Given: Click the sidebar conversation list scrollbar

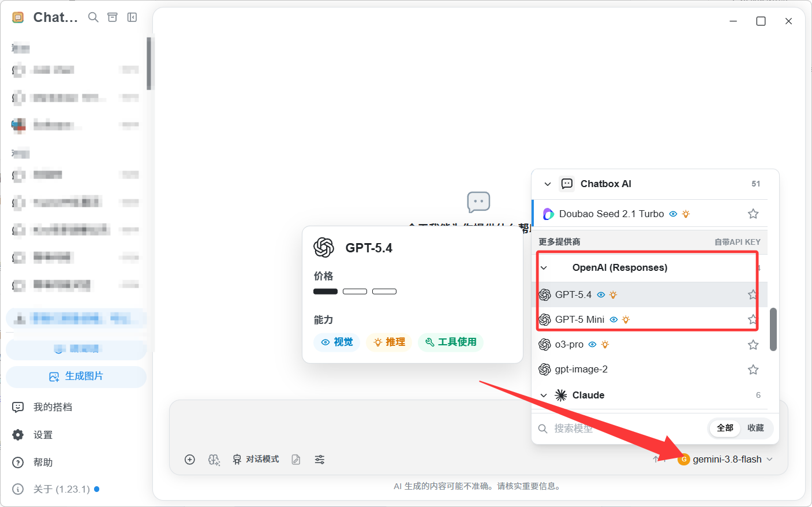Looking at the screenshot, I should coord(149,64).
